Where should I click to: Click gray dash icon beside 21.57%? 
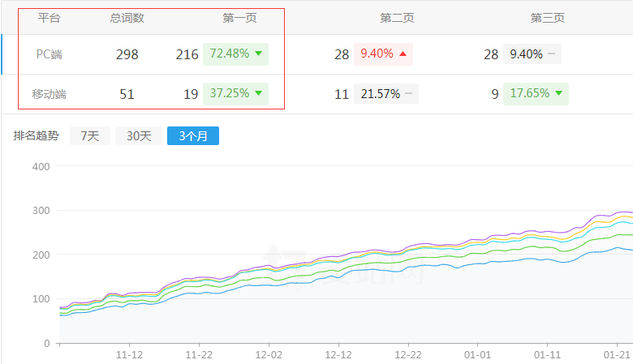pyautogui.click(x=408, y=94)
